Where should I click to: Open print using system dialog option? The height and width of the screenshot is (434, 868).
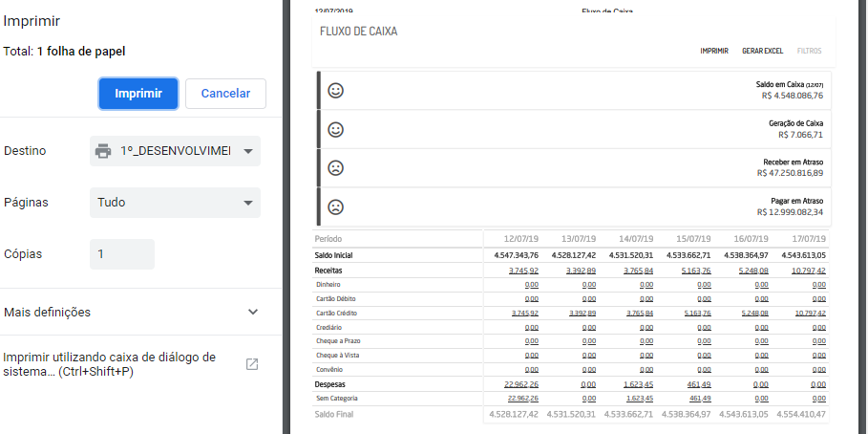point(110,364)
